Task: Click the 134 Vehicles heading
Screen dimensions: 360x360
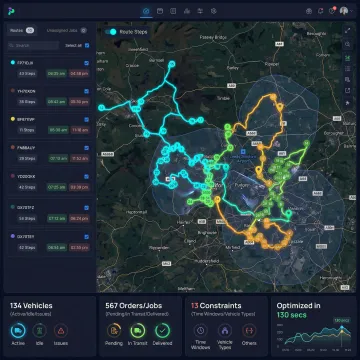Action: (31, 306)
